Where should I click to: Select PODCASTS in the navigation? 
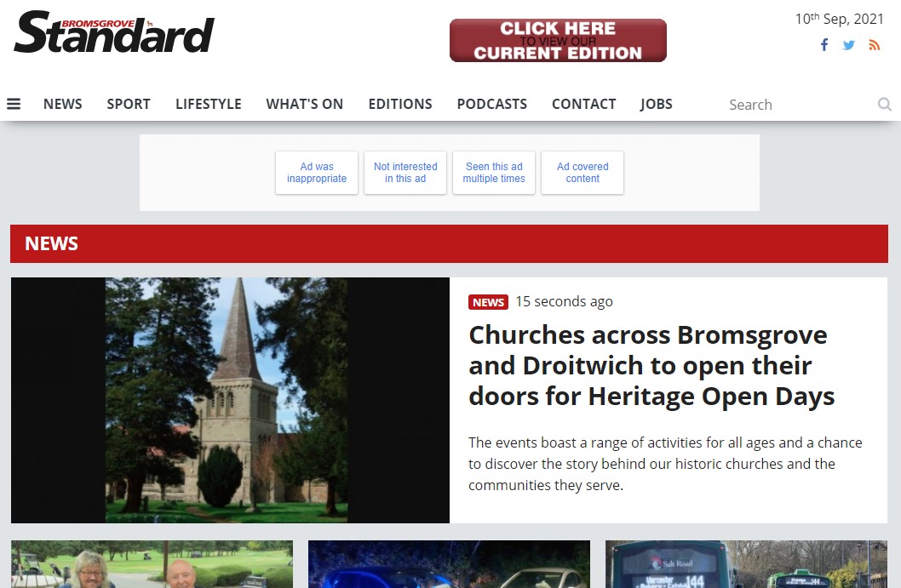(492, 104)
